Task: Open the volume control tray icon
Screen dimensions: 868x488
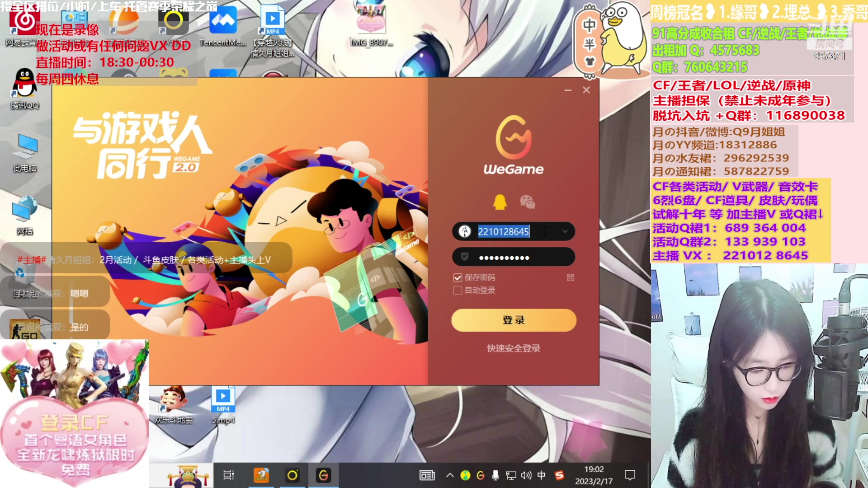Action: point(526,475)
